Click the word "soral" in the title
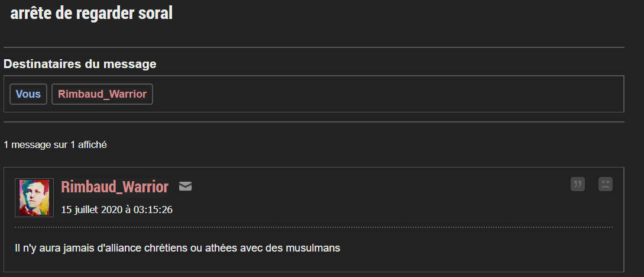The height and width of the screenshot is (277, 644). point(154,14)
